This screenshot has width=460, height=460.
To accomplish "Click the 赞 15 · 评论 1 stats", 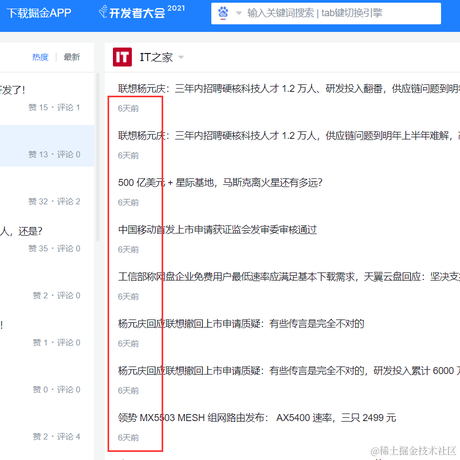I will click(x=54, y=107).
